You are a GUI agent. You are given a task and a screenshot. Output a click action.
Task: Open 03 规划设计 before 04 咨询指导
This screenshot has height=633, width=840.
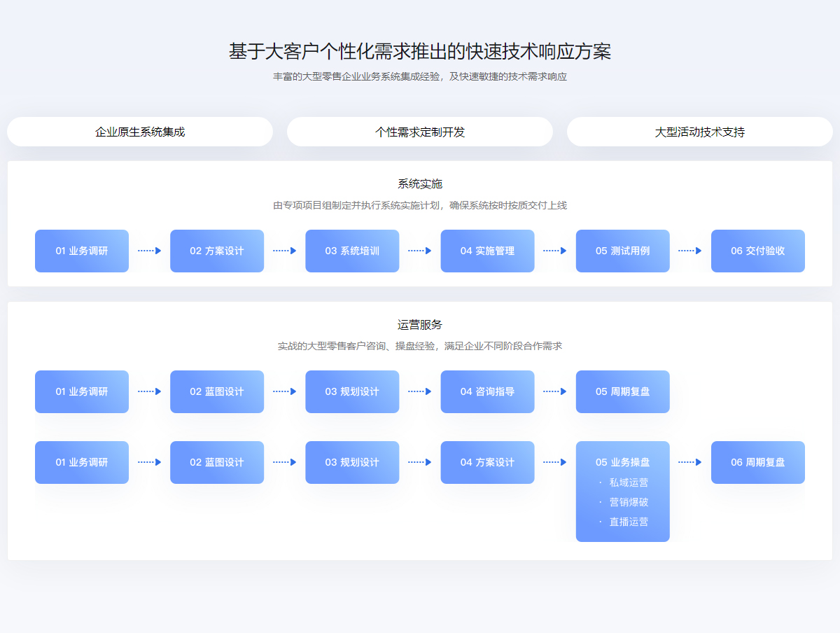(352, 391)
